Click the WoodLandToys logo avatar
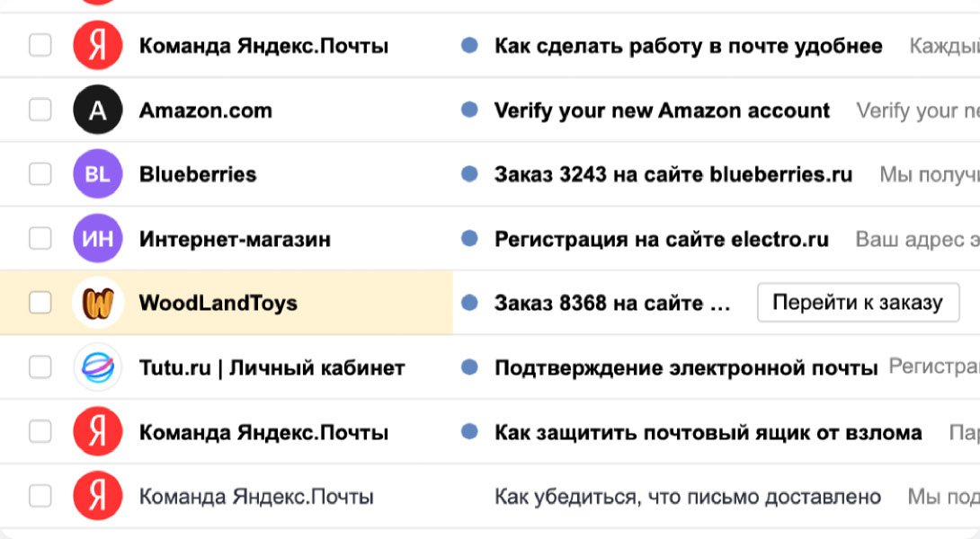 tap(97, 303)
